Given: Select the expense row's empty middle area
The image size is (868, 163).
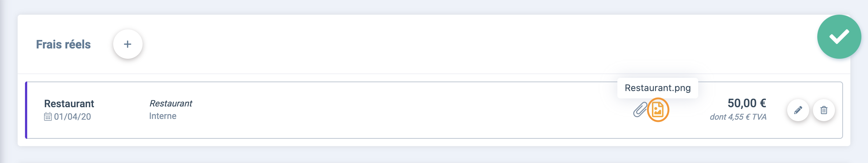Looking at the screenshot, I should pos(404,110).
